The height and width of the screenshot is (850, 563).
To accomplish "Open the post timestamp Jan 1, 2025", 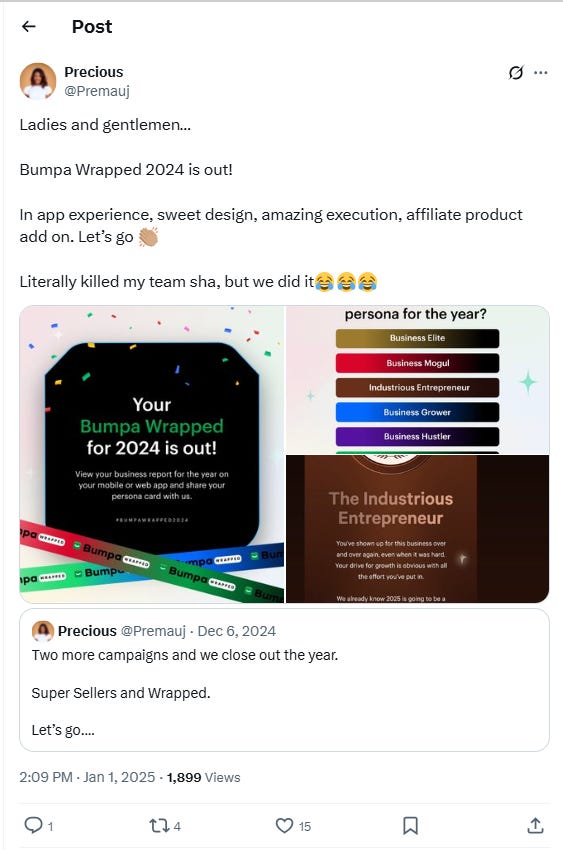I will pyautogui.click(x=87, y=777).
